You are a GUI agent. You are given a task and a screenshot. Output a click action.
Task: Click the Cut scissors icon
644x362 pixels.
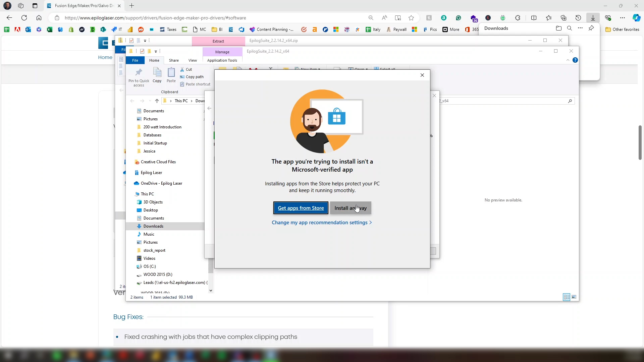click(182, 69)
